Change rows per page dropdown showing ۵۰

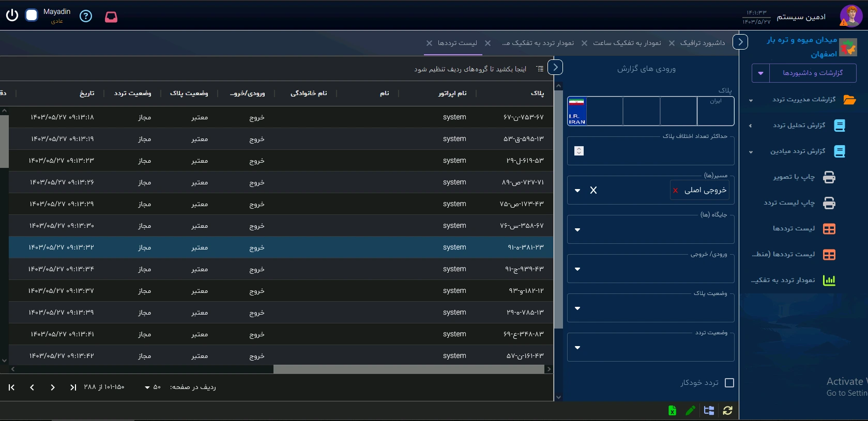click(x=153, y=387)
